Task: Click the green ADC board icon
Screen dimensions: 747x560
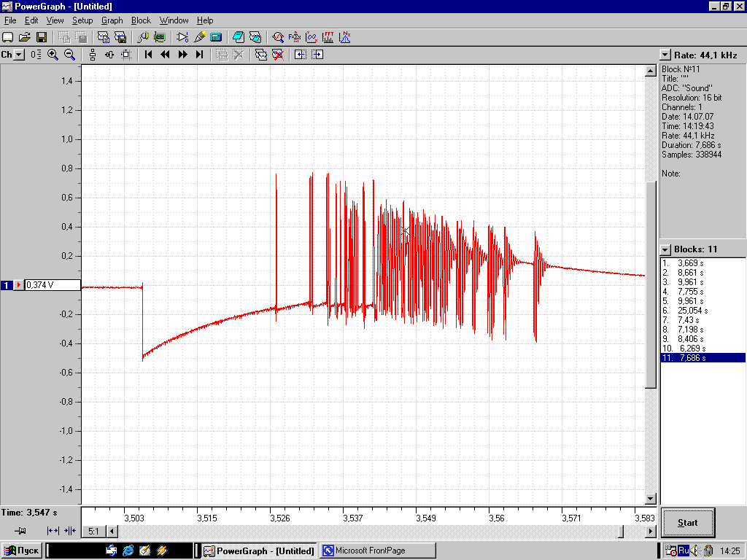Action: 160,37
